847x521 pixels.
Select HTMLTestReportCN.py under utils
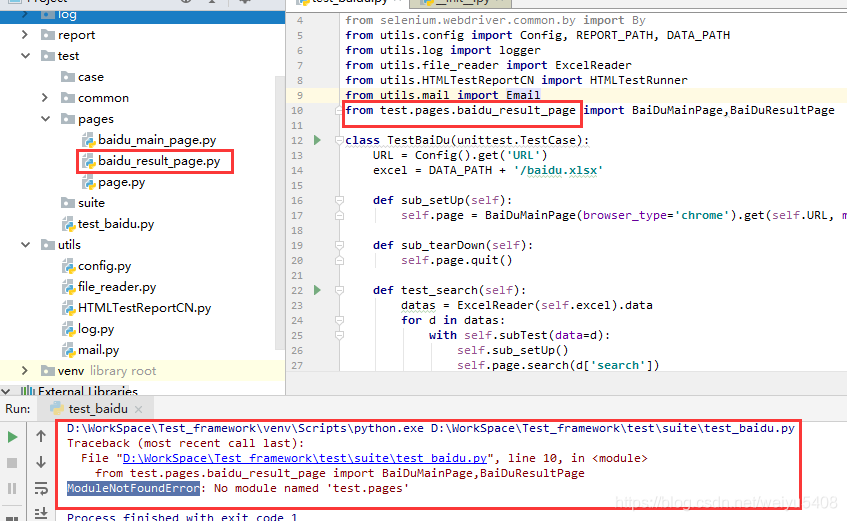[144, 308]
